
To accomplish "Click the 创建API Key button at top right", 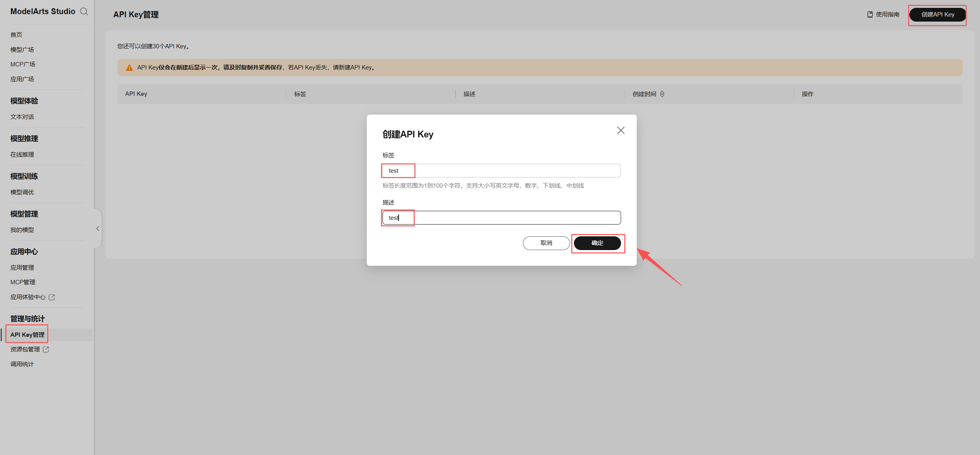I will coord(937,15).
